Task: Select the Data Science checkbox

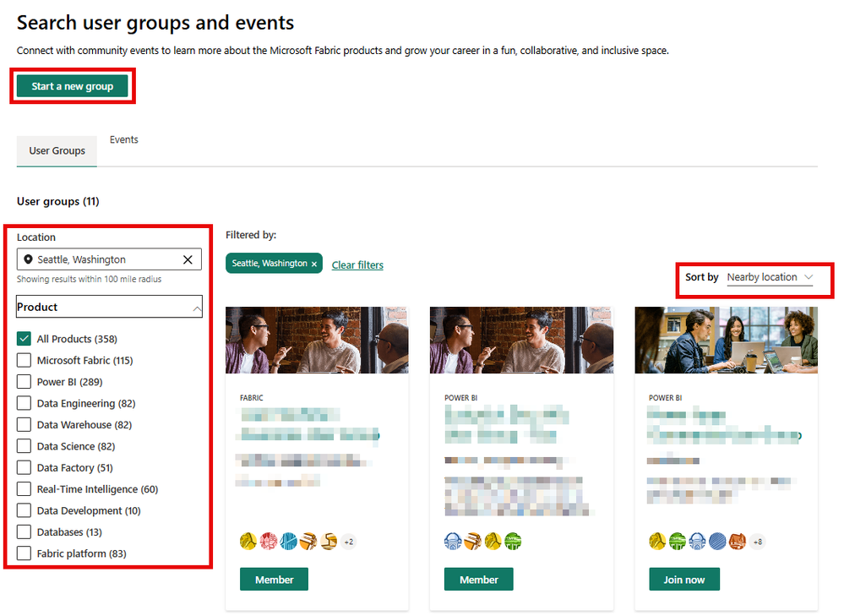Action: [x=24, y=446]
